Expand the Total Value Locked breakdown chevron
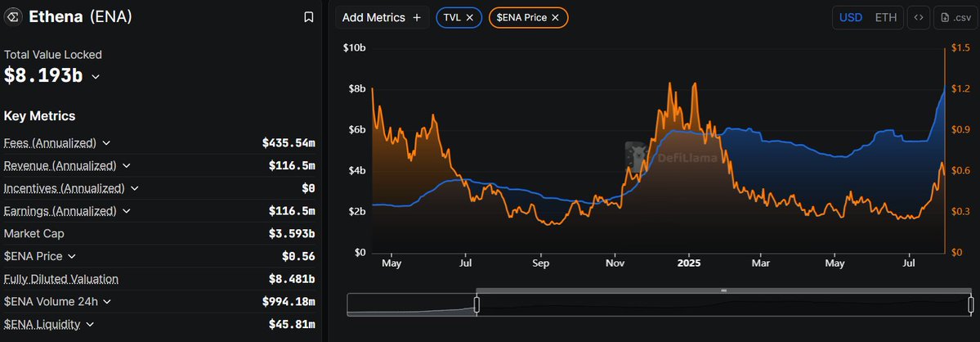This screenshot has height=342, width=980. click(96, 76)
